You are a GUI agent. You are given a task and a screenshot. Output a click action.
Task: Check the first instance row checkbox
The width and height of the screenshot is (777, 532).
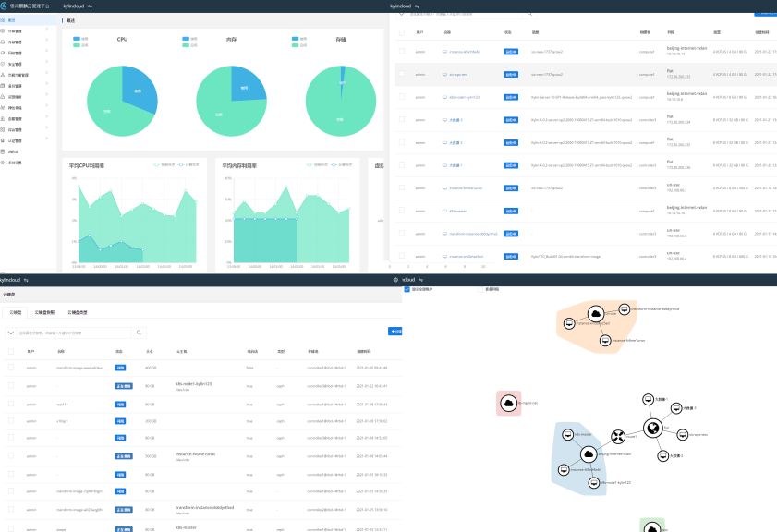[401, 51]
